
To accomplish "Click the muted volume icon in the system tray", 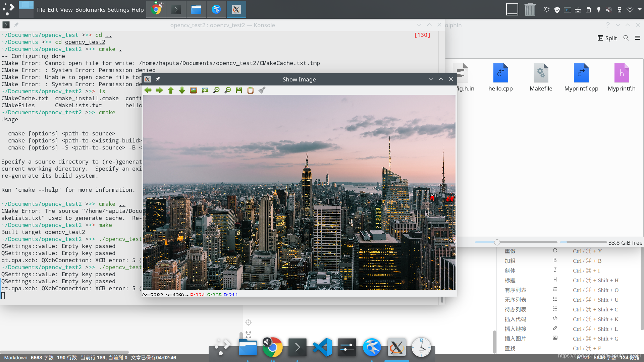I will pos(609,10).
